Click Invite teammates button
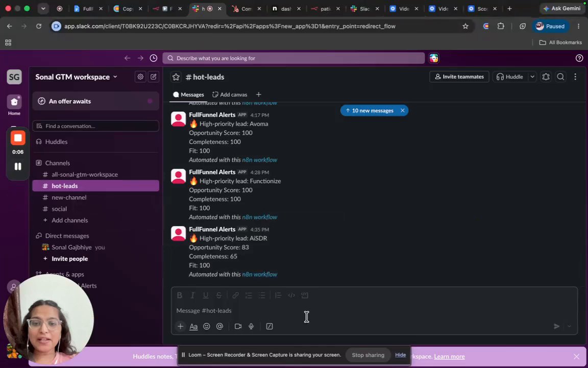The image size is (588, 368). 459,77
